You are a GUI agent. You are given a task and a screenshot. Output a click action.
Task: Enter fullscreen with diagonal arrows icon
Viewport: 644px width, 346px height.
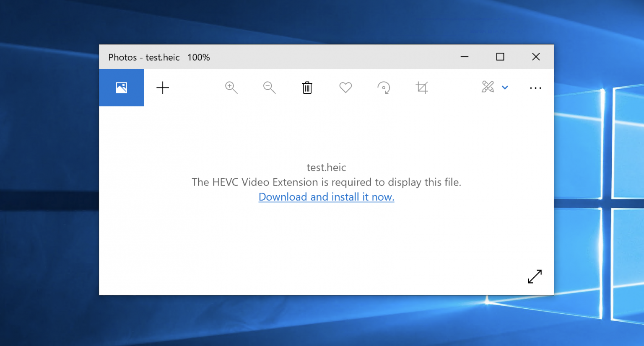(535, 276)
